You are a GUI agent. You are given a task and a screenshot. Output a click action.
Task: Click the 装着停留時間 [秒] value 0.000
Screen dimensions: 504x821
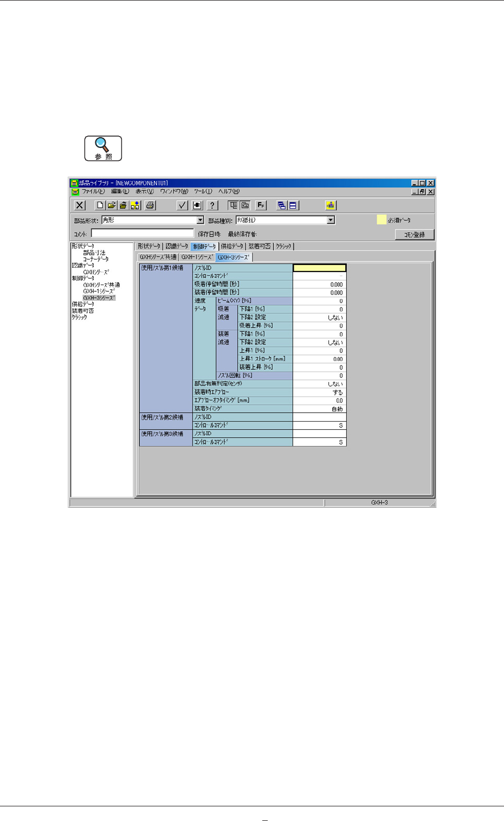click(319, 293)
